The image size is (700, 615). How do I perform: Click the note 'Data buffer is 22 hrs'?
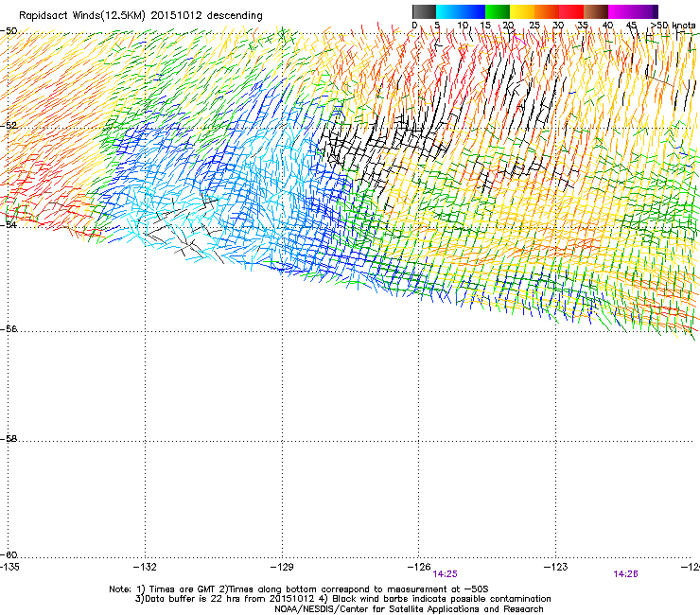[193, 599]
